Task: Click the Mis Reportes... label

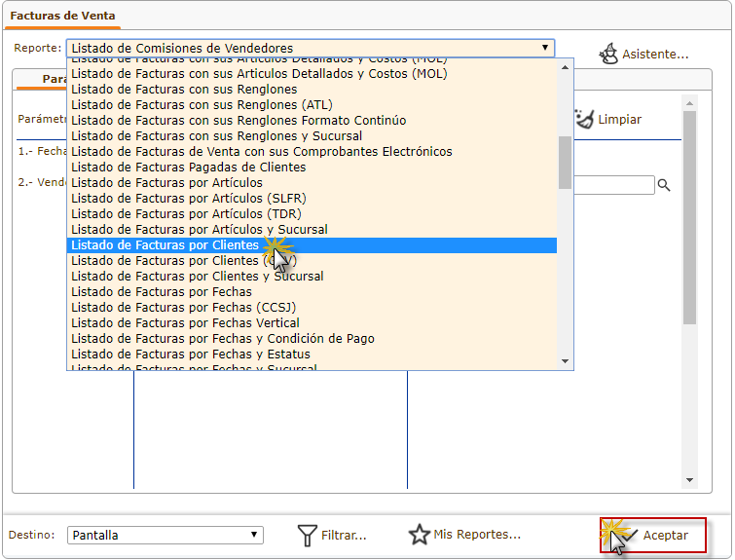Action: click(477, 535)
